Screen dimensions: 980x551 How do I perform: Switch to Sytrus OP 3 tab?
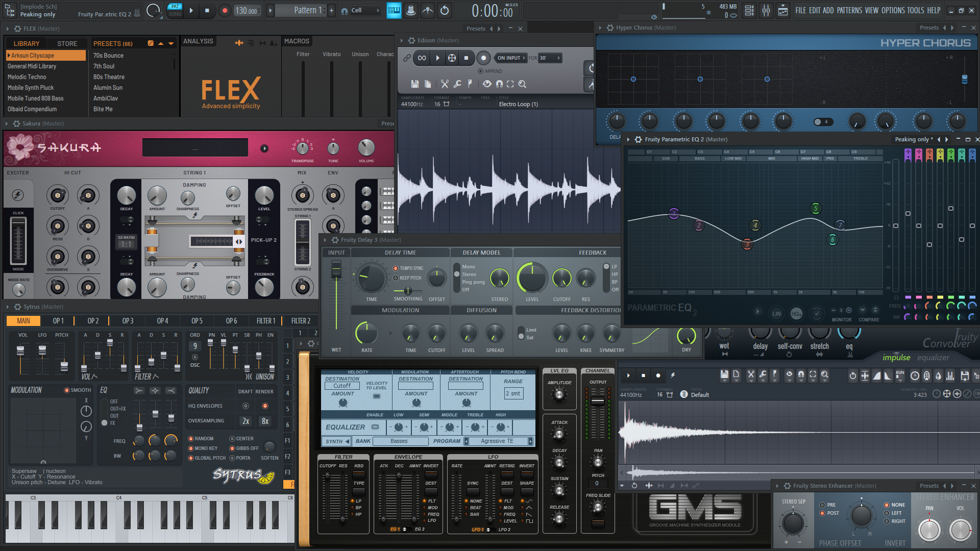(x=128, y=321)
